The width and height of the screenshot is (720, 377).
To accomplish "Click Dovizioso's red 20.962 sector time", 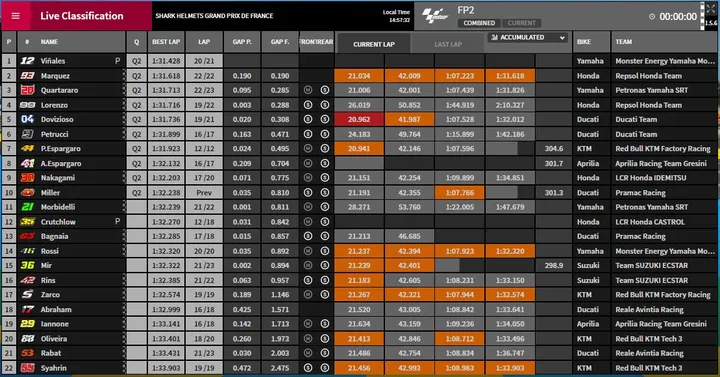I will pyautogui.click(x=359, y=119).
